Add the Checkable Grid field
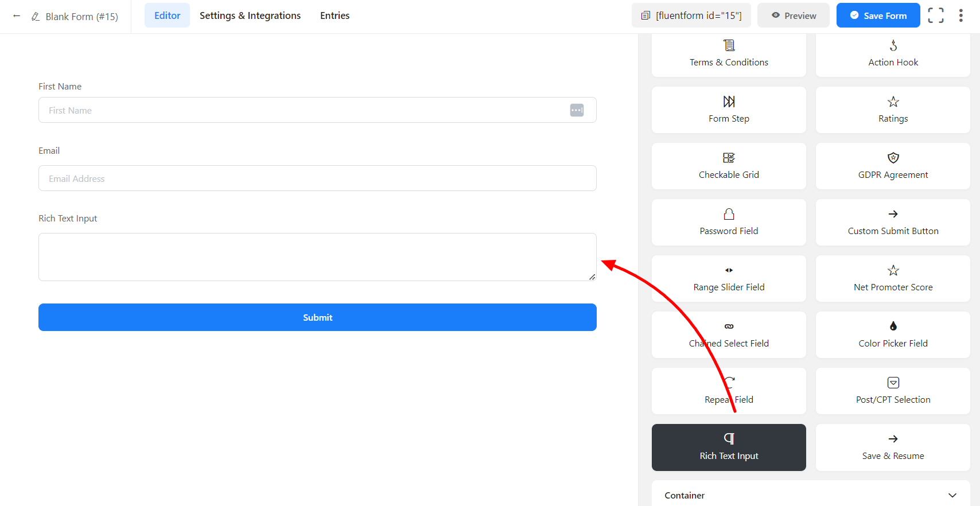The image size is (980, 506). [x=728, y=166]
